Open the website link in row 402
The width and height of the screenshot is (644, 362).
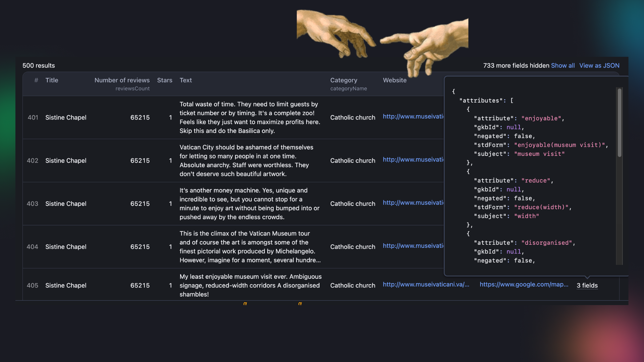413,160
